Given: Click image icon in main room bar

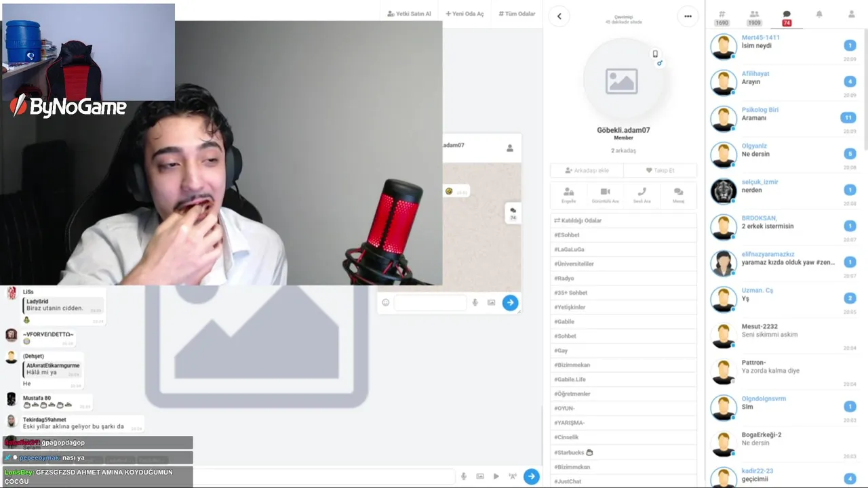Looking at the screenshot, I should click(x=480, y=476).
